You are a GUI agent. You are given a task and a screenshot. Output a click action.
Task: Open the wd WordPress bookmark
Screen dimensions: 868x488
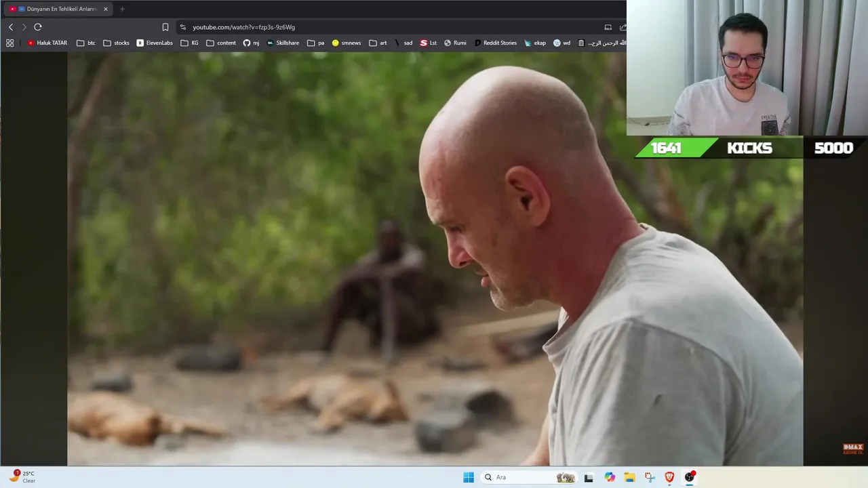[561, 43]
